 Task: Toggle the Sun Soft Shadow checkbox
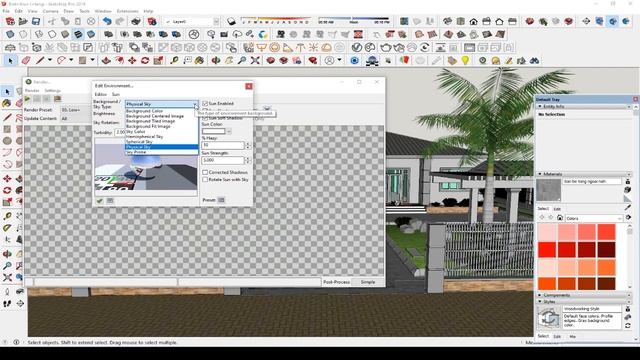(205, 118)
